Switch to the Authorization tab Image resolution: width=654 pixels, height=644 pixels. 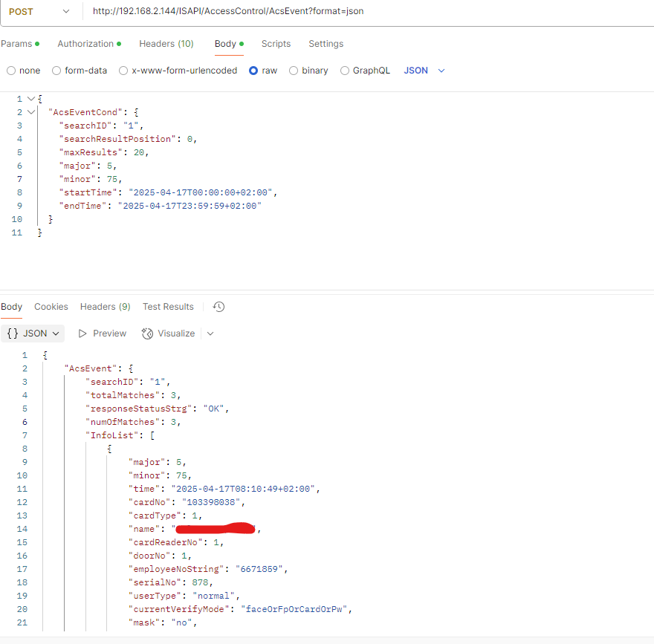tap(84, 43)
